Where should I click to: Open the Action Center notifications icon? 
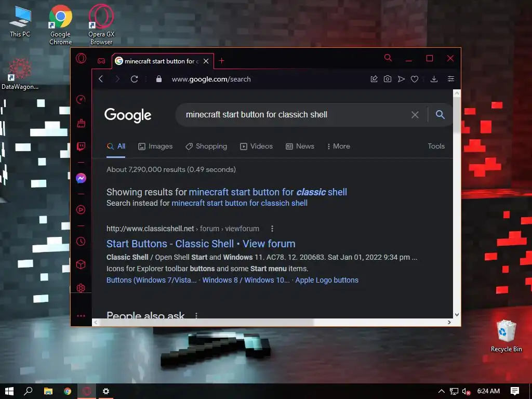click(x=515, y=391)
